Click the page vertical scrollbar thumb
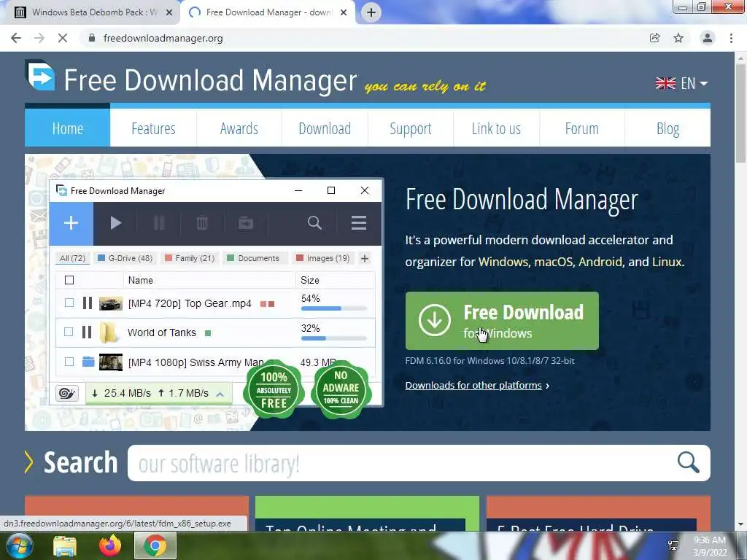747x560 pixels. (x=740, y=112)
